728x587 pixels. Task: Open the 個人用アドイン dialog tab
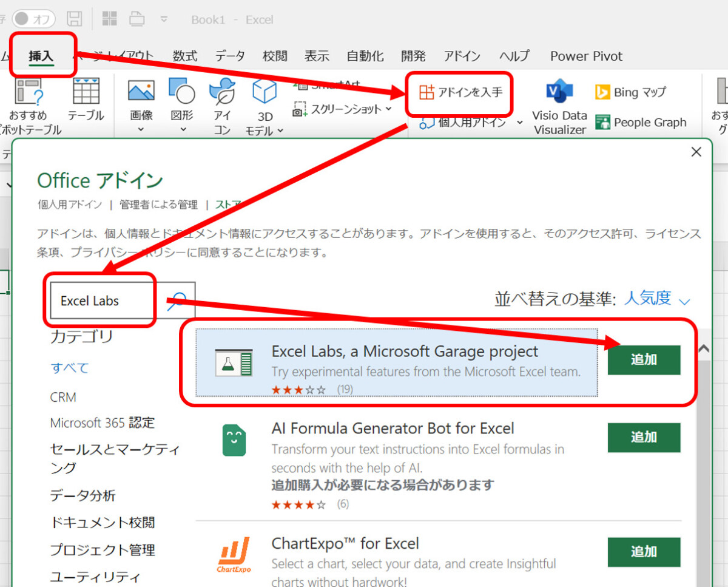(x=70, y=205)
